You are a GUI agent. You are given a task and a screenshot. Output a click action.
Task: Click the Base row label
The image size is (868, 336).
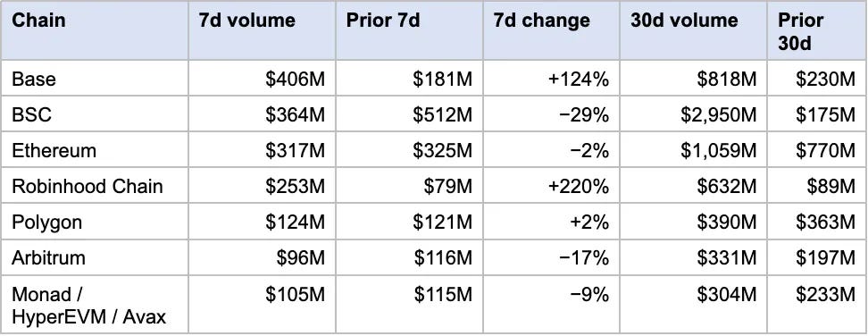point(95,78)
